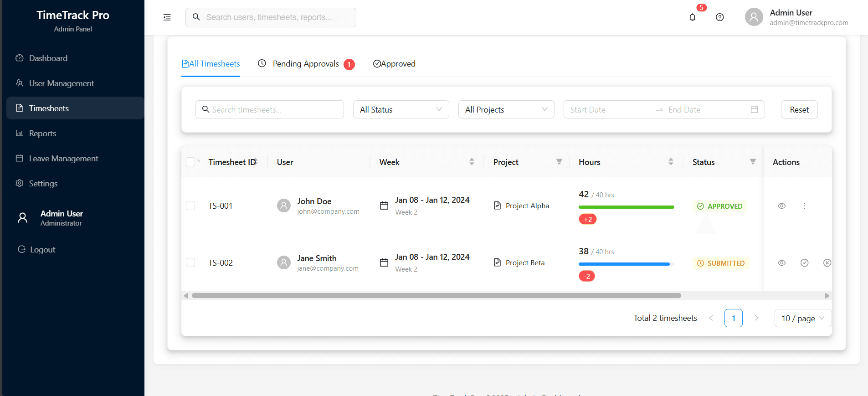Open Dashboard in the sidebar

tap(75, 58)
